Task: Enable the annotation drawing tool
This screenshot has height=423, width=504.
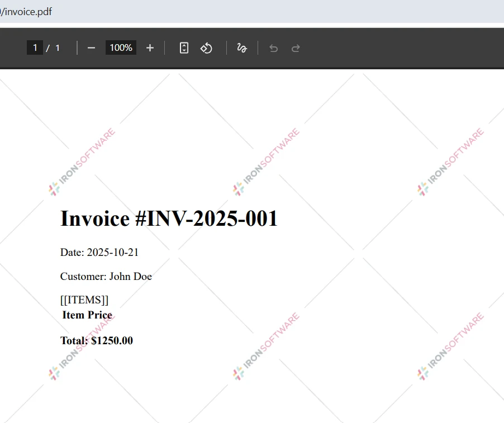Action: tap(241, 48)
